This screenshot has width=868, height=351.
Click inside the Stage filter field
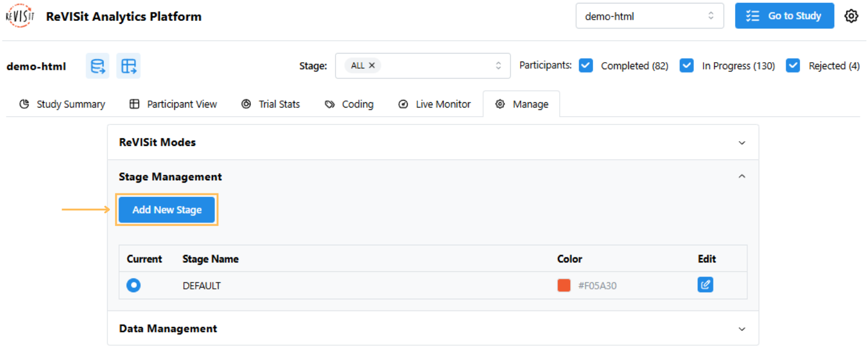pos(435,66)
